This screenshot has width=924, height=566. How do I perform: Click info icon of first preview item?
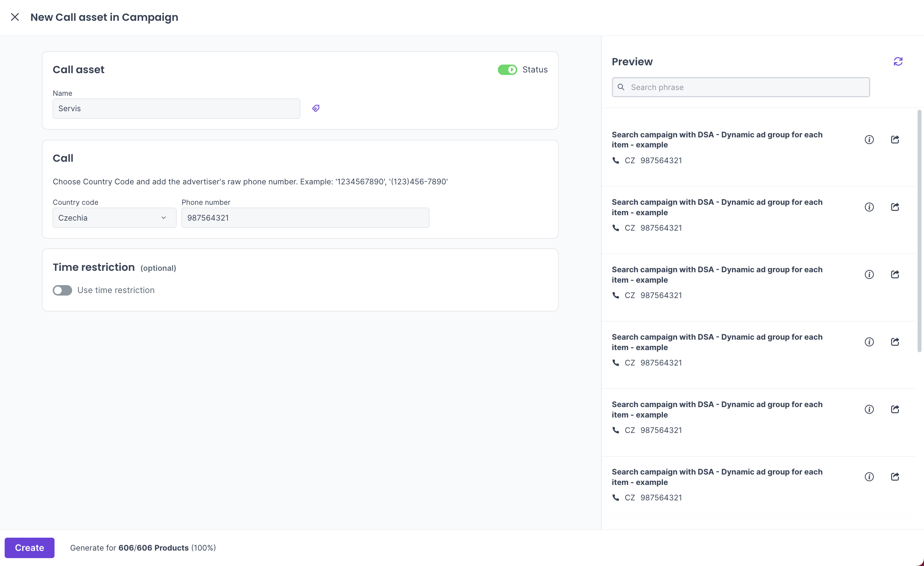point(869,140)
